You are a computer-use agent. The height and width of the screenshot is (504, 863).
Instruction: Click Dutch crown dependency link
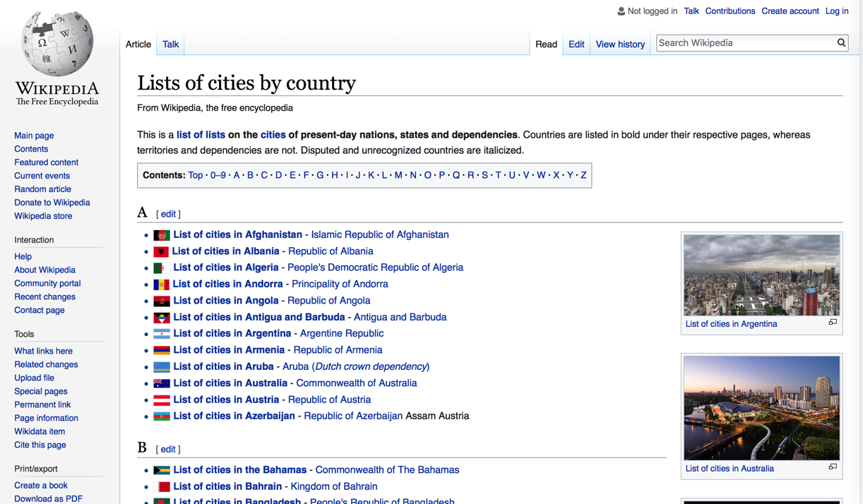pyautogui.click(x=371, y=366)
